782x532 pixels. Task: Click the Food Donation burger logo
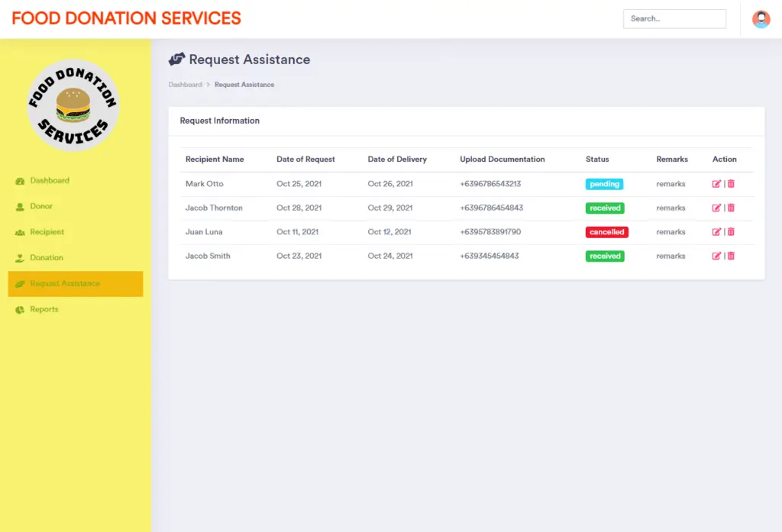click(73, 104)
